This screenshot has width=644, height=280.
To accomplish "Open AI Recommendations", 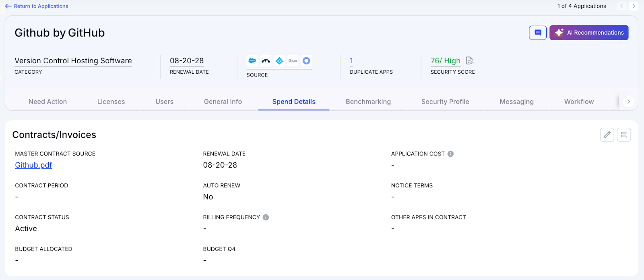I will (589, 33).
